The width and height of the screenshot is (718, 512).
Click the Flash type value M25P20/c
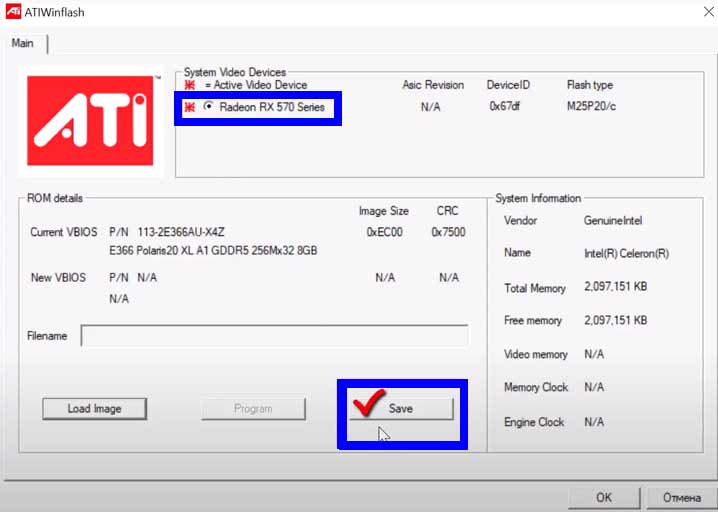[591, 106]
